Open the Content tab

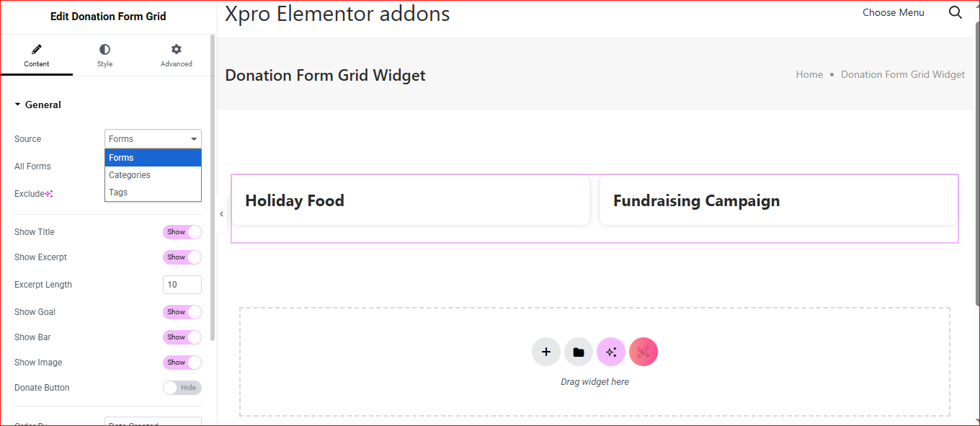(37, 56)
